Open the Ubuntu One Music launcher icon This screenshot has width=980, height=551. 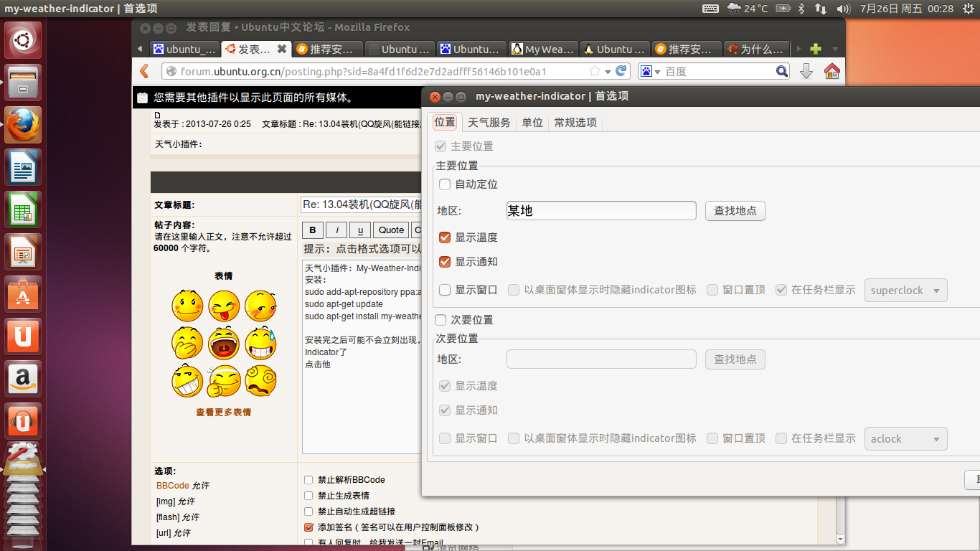coord(24,421)
